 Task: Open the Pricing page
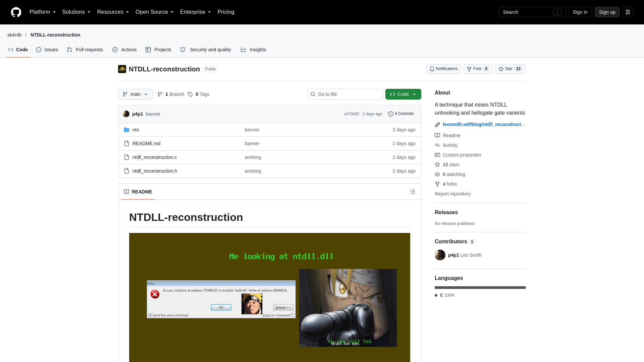[x=226, y=12]
